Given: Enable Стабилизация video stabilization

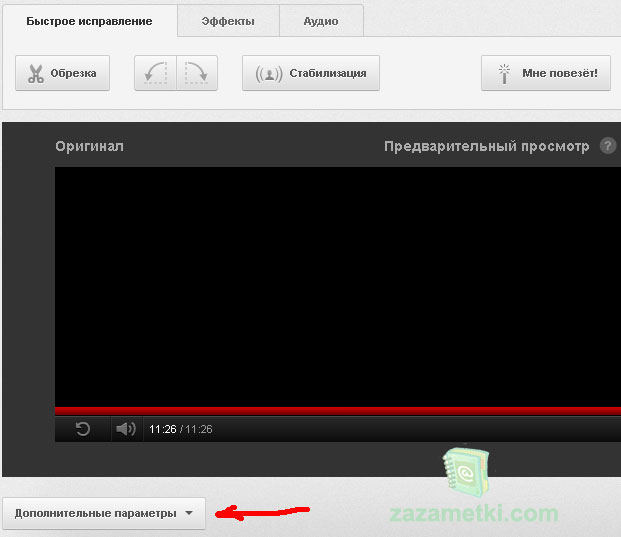Looking at the screenshot, I should tap(311, 73).
